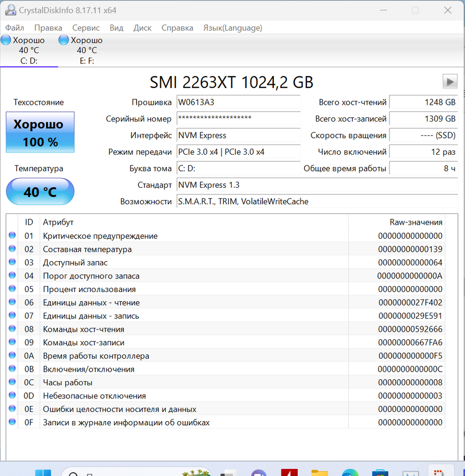This screenshot has height=476, width=465.
Task: Open the Диск menu
Action: [142, 28]
